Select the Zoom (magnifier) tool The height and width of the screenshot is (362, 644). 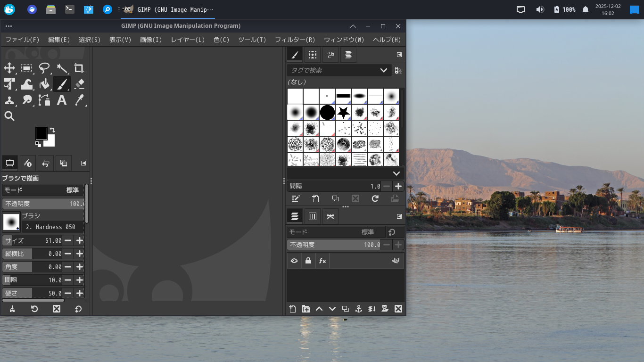9,116
